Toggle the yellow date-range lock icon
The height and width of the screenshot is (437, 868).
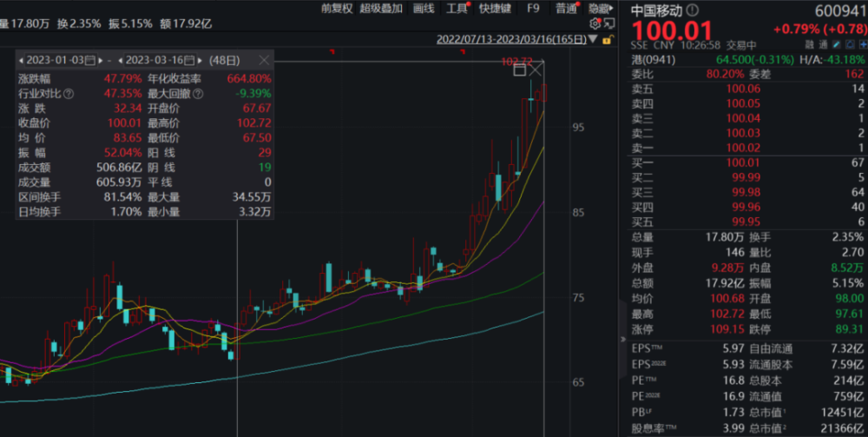(x=608, y=40)
